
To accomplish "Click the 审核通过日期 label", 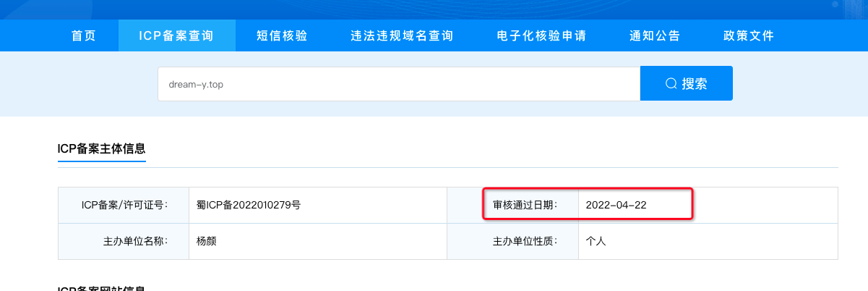I will [x=525, y=205].
